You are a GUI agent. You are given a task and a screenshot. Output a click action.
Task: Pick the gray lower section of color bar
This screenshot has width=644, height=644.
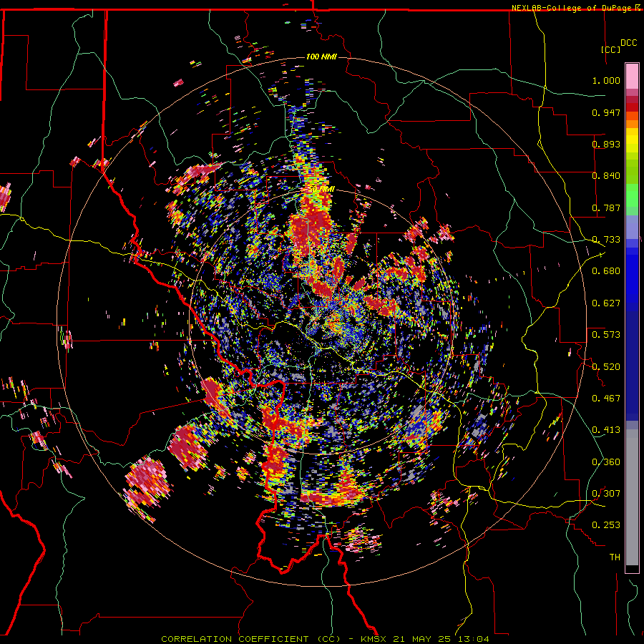(x=632, y=497)
